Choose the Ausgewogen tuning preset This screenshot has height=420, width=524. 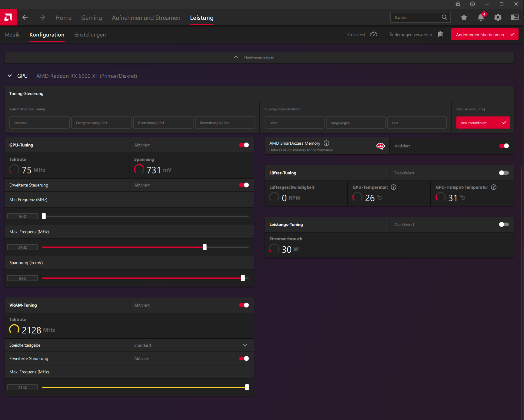[x=355, y=123]
